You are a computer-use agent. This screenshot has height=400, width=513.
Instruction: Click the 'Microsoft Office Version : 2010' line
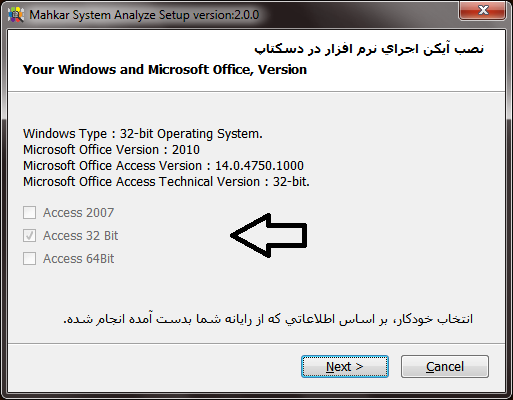[x=111, y=150]
